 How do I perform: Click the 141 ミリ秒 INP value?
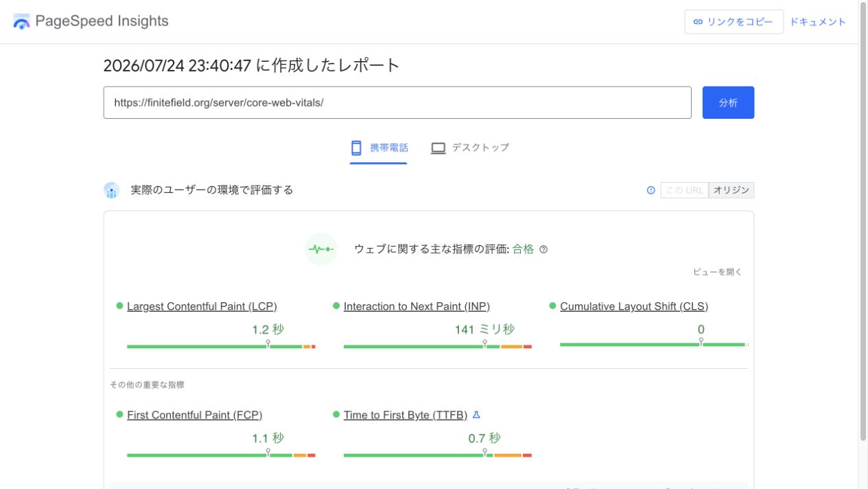[484, 330]
